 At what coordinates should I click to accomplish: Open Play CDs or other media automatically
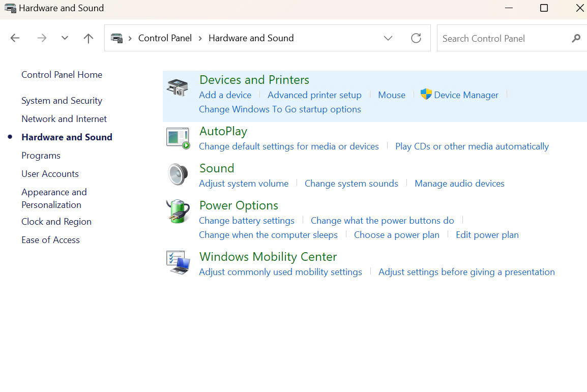tap(472, 146)
